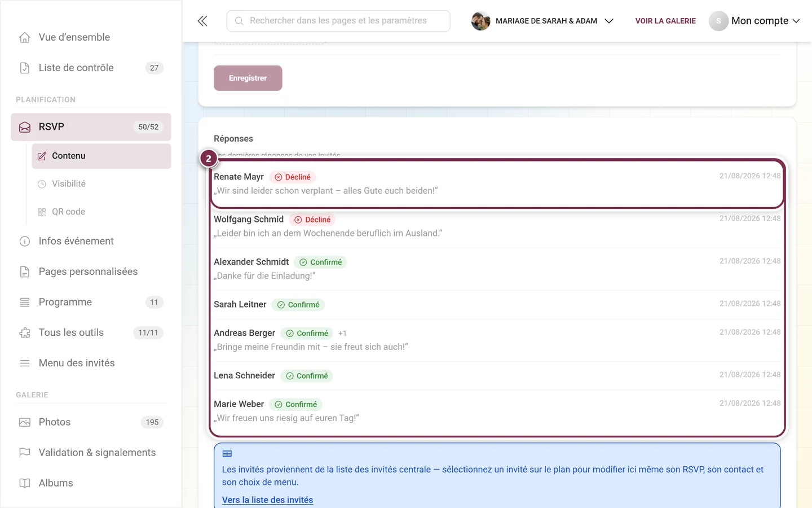This screenshot has width=812, height=508.
Task: Click the Photos count badge 195
Action: (x=152, y=422)
